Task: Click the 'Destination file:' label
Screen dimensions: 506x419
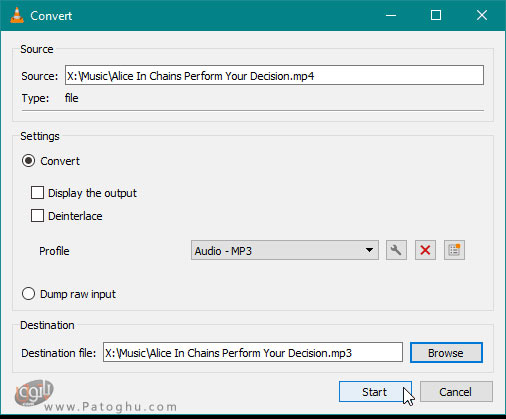Action: click(x=59, y=353)
